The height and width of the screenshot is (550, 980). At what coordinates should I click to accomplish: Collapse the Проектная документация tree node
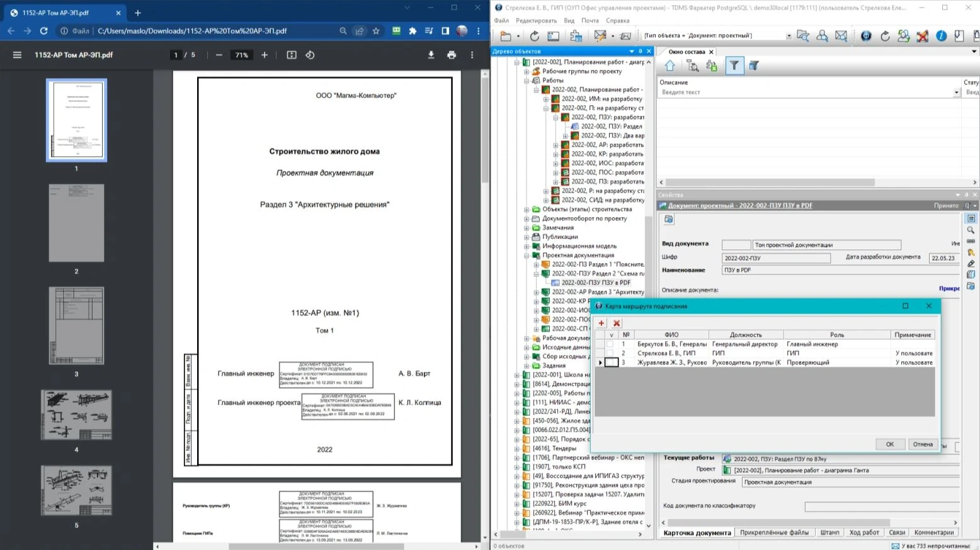527,255
